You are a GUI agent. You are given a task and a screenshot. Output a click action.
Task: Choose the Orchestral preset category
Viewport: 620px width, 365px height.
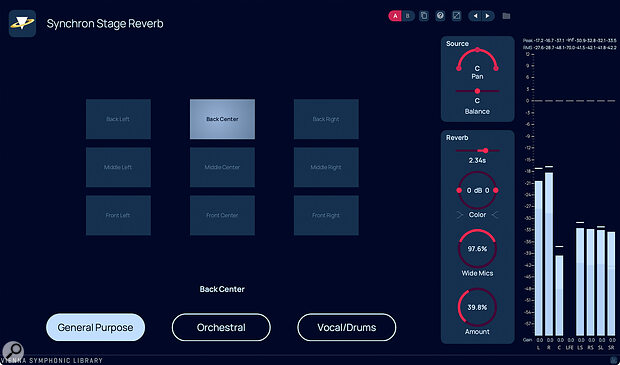[221, 327]
